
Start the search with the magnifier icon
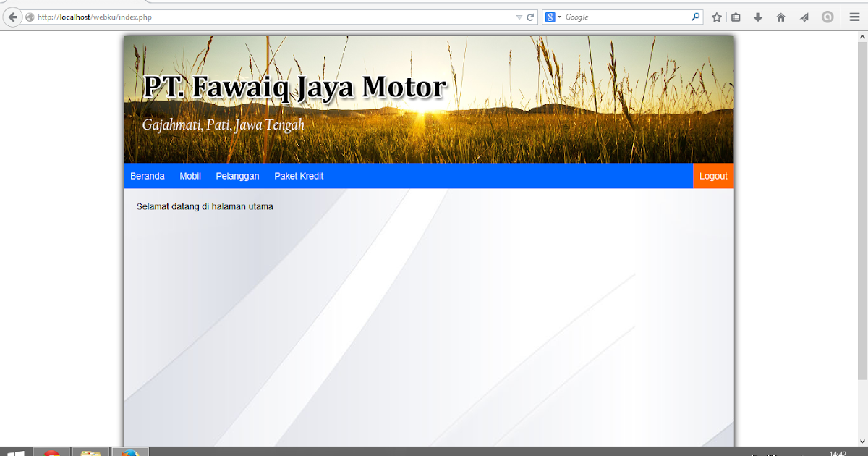tap(694, 17)
